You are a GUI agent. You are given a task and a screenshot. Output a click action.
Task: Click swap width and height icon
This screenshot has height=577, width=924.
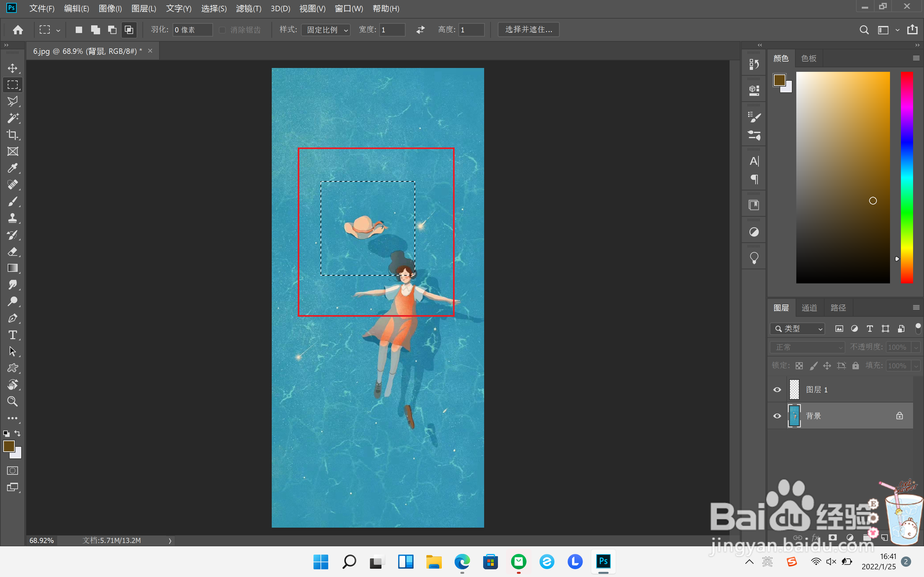click(x=420, y=30)
